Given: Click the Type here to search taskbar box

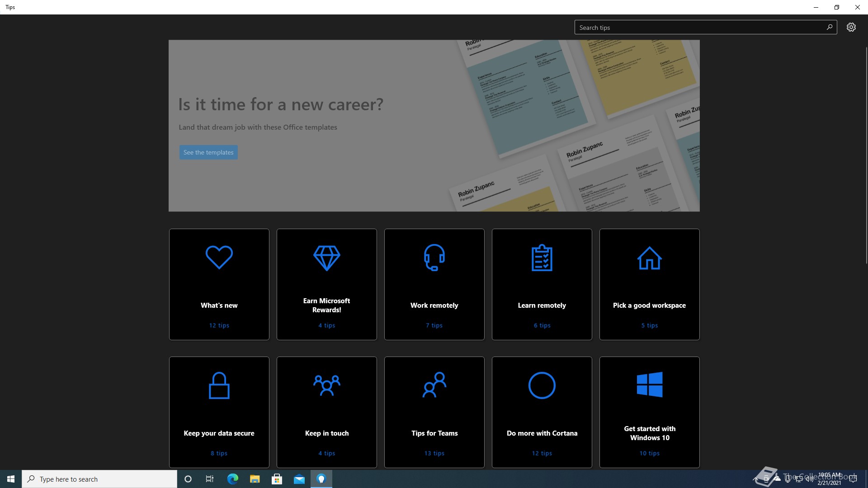Looking at the screenshot, I should point(99,479).
